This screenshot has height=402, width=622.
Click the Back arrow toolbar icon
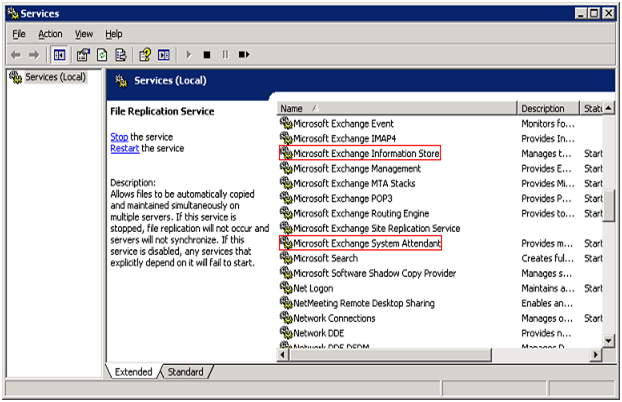(15, 55)
